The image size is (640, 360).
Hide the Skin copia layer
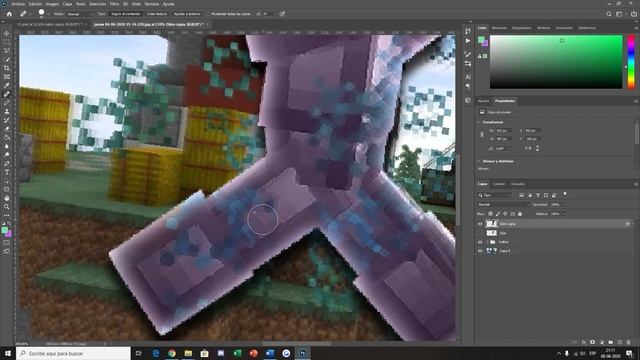coord(480,224)
